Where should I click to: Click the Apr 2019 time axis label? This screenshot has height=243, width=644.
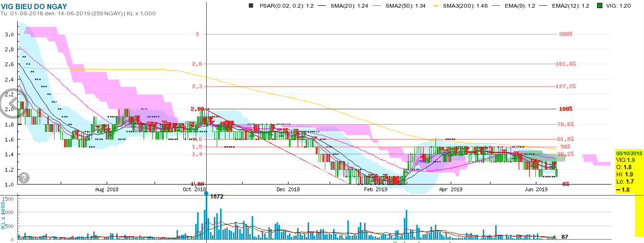tap(451, 189)
